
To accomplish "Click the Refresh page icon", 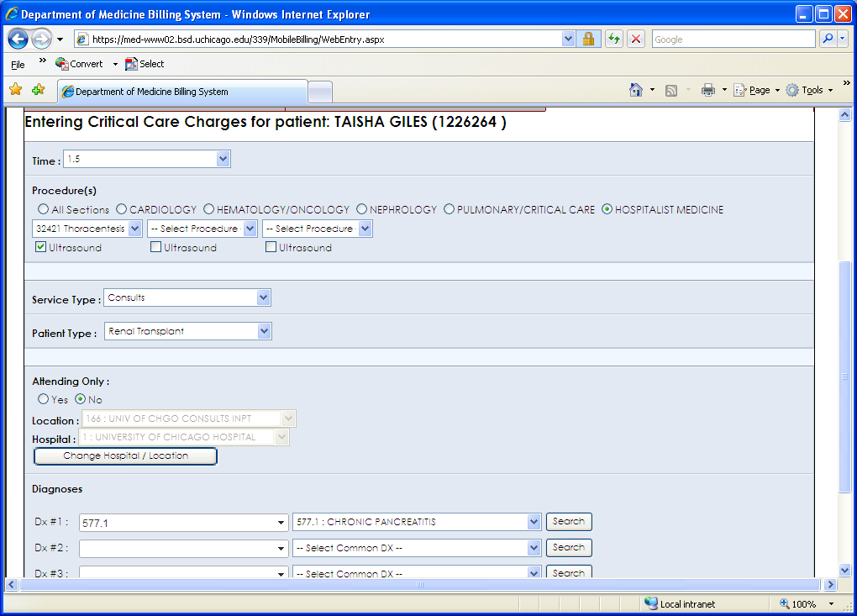I will click(x=613, y=39).
